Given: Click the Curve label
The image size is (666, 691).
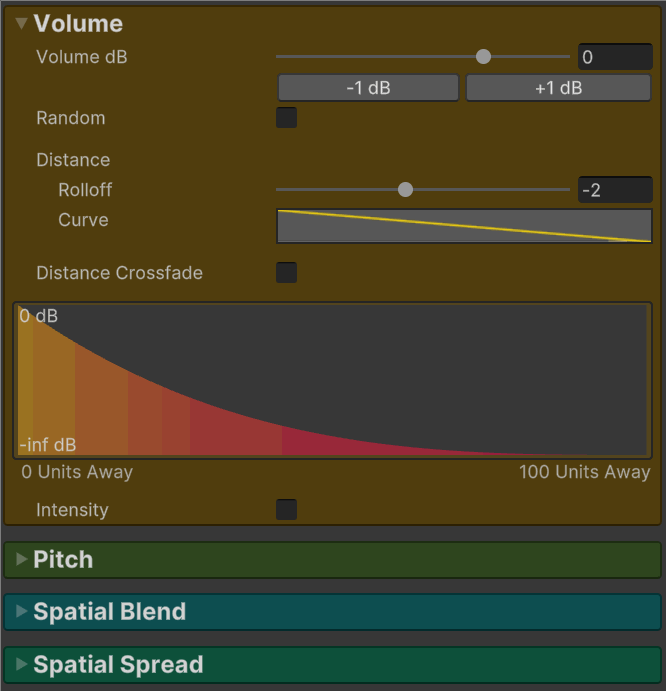Looking at the screenshot, I should click(83, 220).
